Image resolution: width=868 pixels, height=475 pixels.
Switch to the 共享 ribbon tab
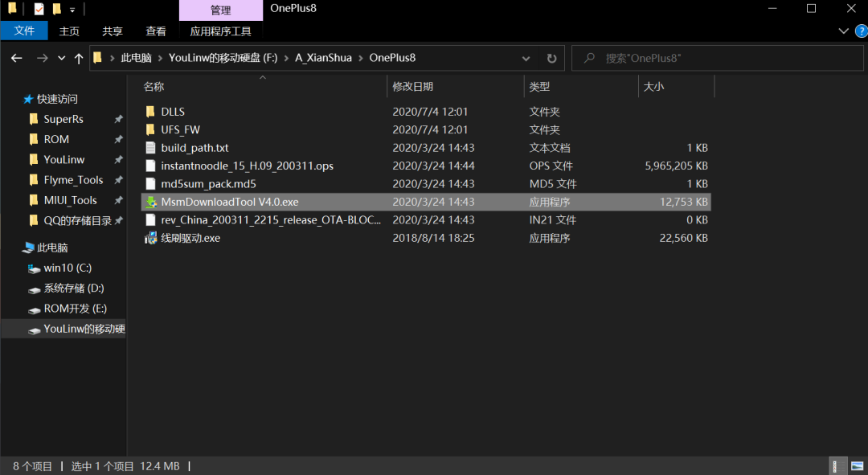(x=113, y=31)
